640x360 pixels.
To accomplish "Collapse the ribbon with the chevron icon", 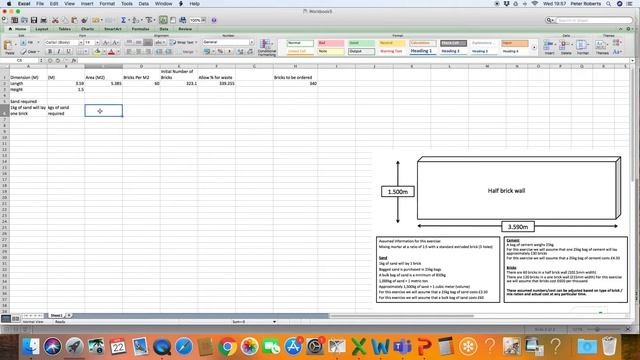I will pyautogui.click(x=620, y=29).
